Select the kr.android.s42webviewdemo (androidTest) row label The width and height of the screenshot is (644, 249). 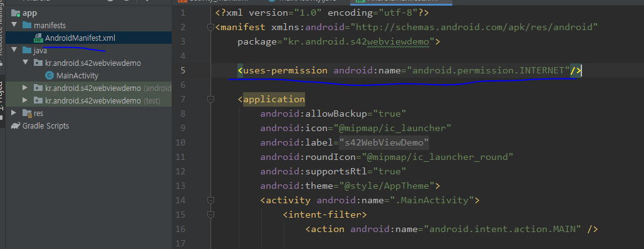point(108,88)
